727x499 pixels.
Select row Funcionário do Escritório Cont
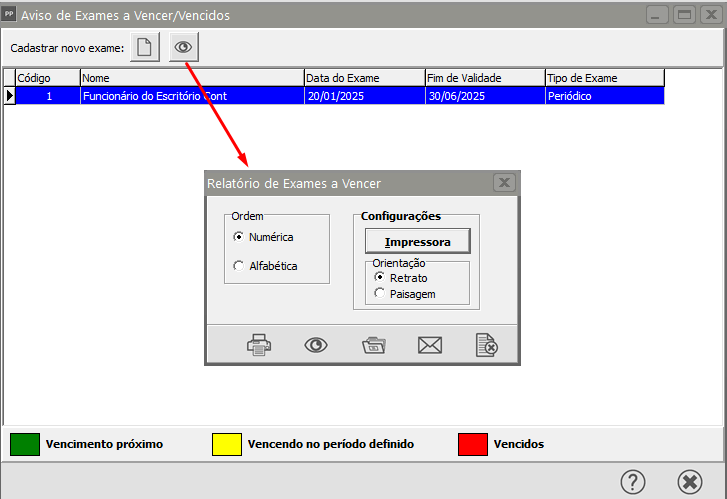191,96
